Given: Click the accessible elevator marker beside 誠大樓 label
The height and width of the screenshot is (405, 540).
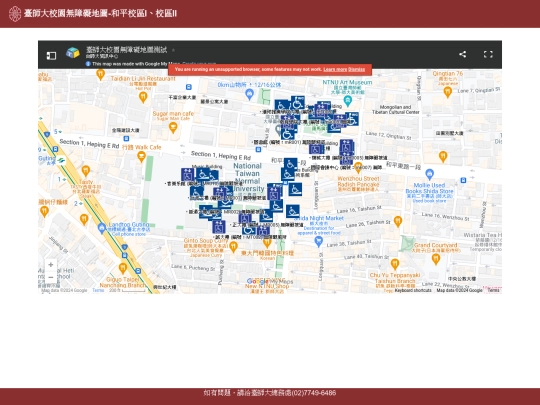Looking at the screenshot, I should 219,227.
